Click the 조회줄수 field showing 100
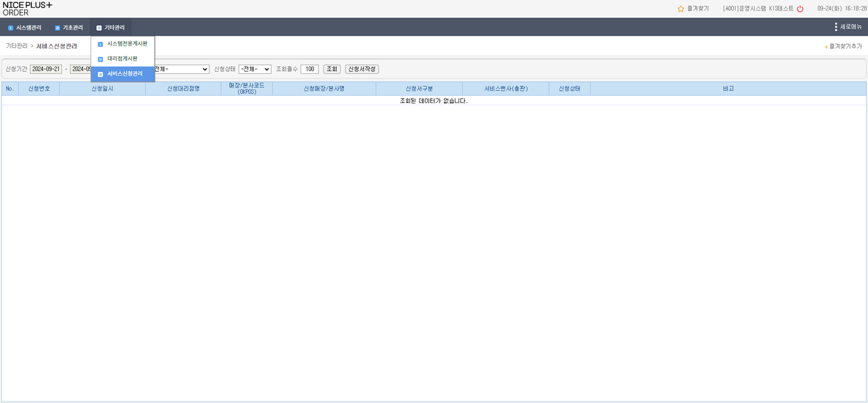 pyautogui.click(x=309, y=69)
